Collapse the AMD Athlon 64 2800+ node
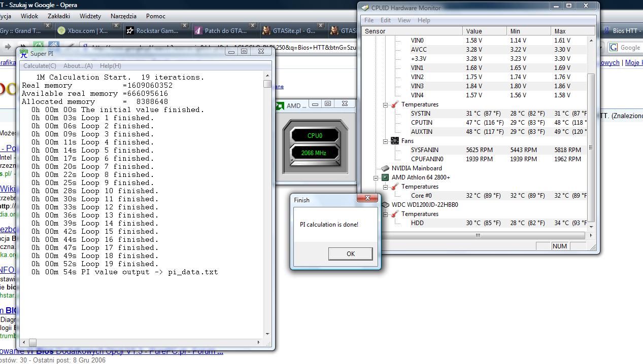The image size is (643, 364). tap(376, 178)
